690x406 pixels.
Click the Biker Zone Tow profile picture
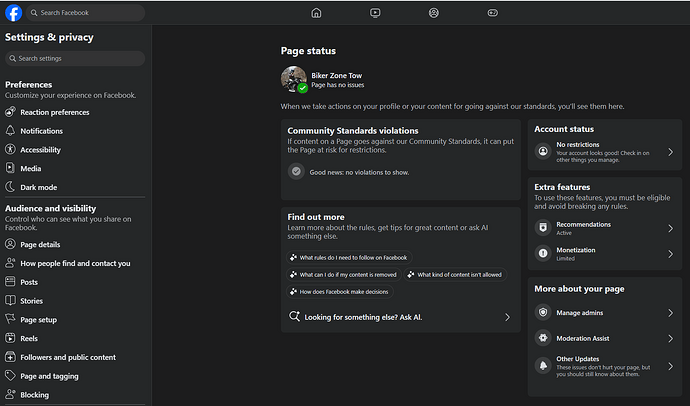point(294,79)
